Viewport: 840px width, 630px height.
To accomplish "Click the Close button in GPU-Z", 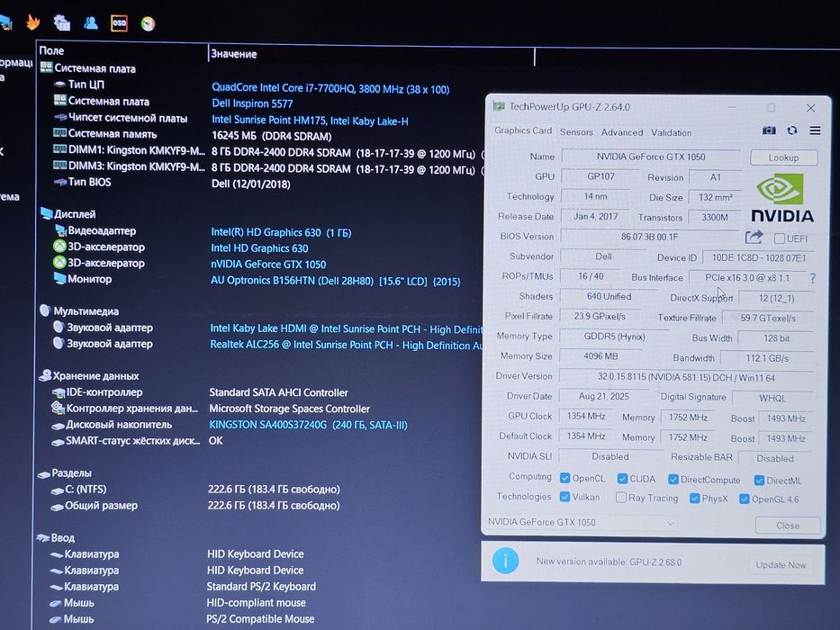I will pos(788,526).
